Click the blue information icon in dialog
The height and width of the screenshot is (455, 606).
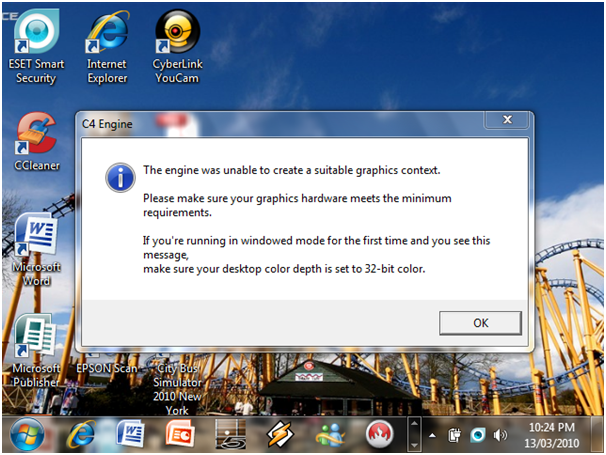pos(120,178)
